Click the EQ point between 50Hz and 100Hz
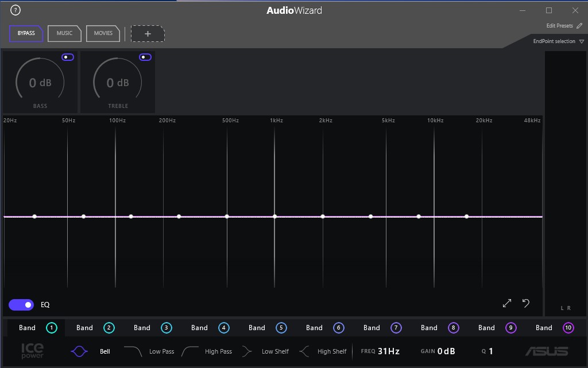The height and width of the screenshot is (368, 588). click(x=84, y=216)
